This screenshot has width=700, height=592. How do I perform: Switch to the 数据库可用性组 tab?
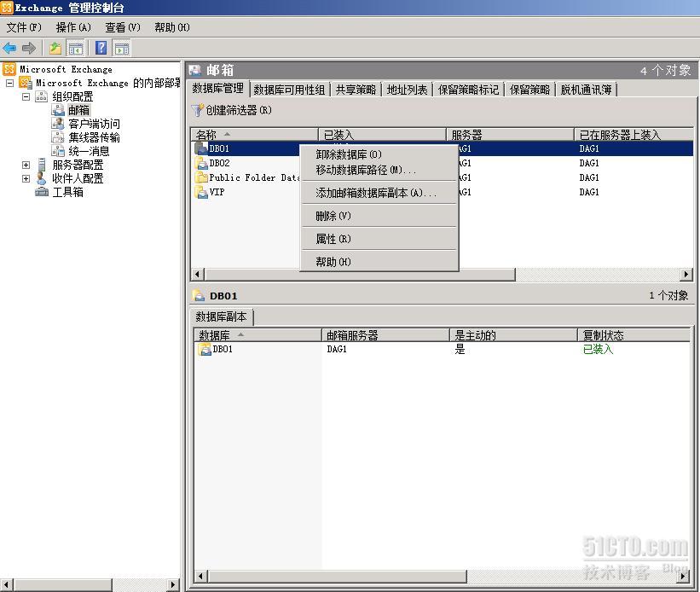click(x=289, y=90)
